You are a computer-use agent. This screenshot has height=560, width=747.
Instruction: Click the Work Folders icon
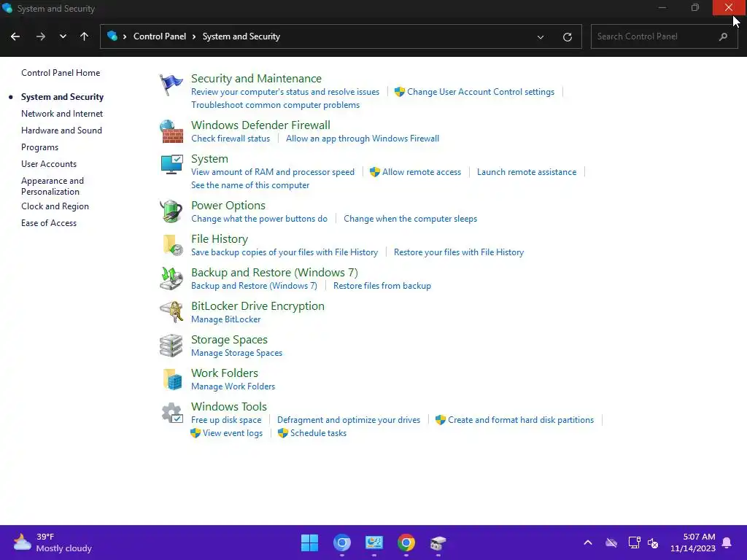coord(172,379)
